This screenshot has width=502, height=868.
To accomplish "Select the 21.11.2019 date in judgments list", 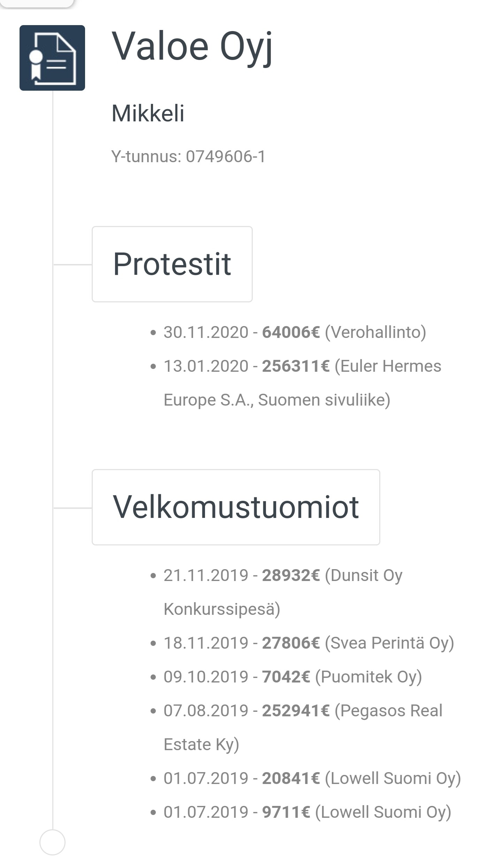I will pos(206,575).
